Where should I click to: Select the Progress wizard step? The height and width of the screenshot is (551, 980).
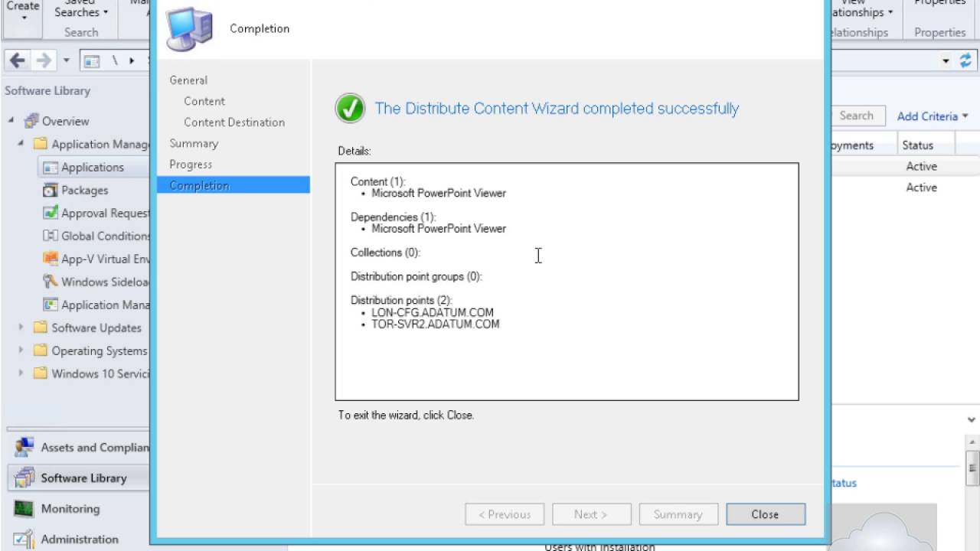click(x=191, y=165)
